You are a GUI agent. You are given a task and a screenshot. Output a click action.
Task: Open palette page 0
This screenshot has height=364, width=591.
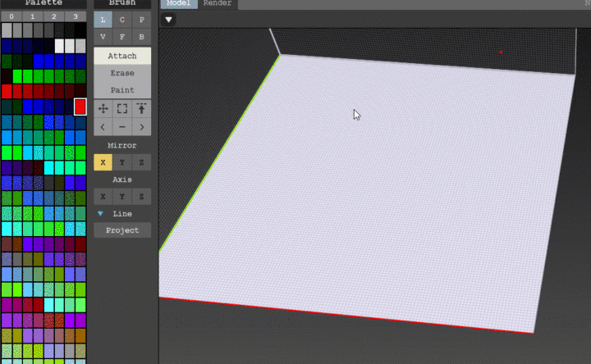[x=11, y=16]
